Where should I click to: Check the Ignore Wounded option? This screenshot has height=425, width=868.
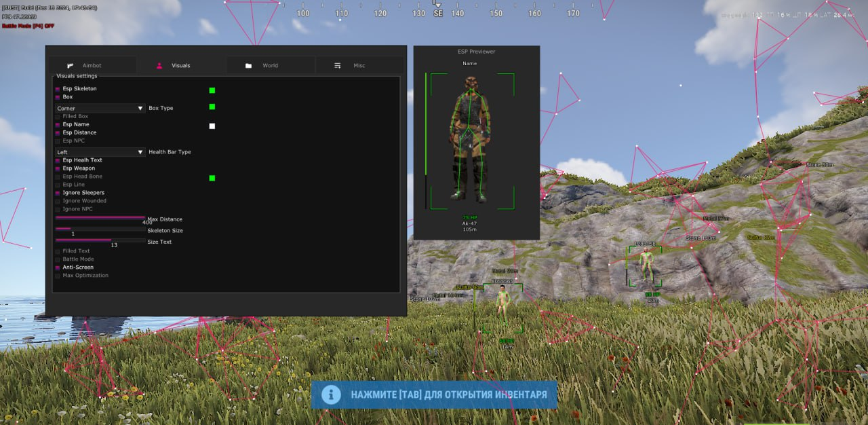[58, 201]
